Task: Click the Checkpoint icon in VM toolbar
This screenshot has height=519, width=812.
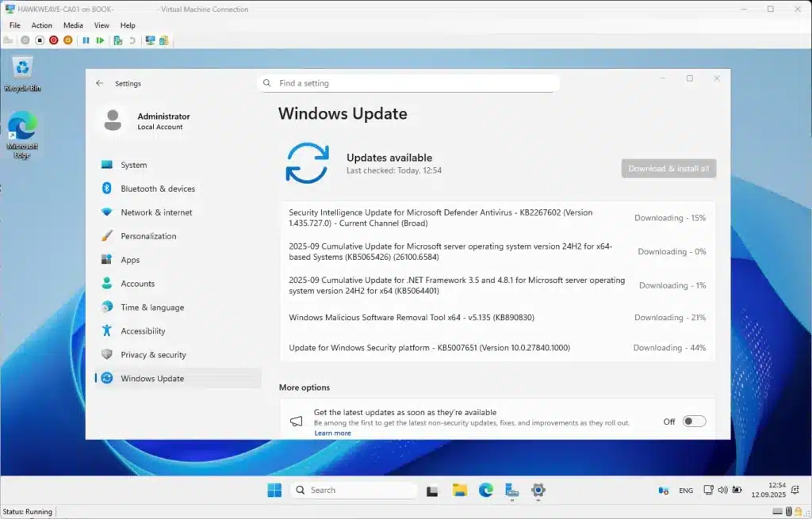Action: click(x=117, y=40)
